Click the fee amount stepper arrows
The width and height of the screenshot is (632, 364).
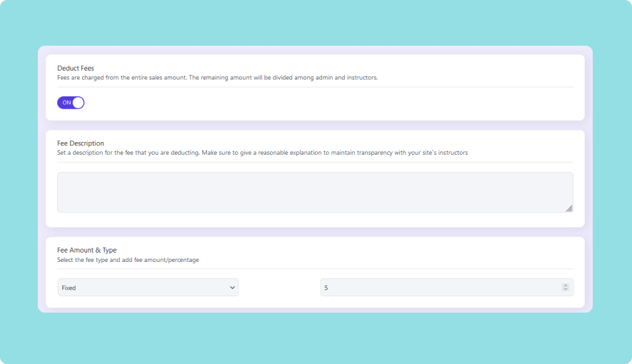[566, 287]
